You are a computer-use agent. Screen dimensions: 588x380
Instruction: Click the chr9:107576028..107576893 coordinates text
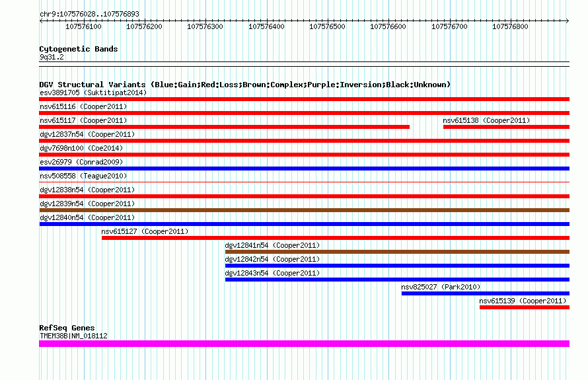[x=89, y=14]
